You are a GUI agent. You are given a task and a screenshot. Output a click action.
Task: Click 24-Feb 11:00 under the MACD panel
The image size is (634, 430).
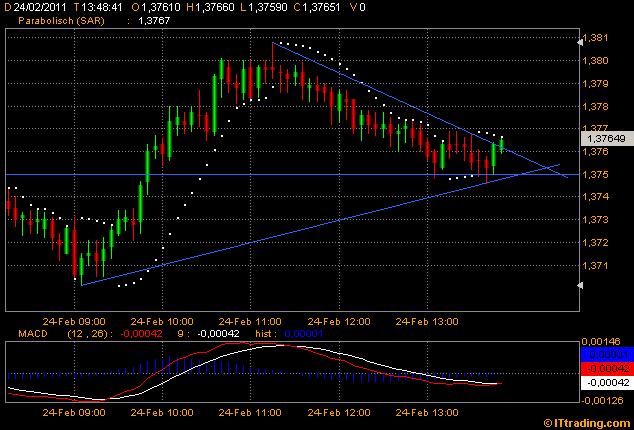click(x=250, y=413)
